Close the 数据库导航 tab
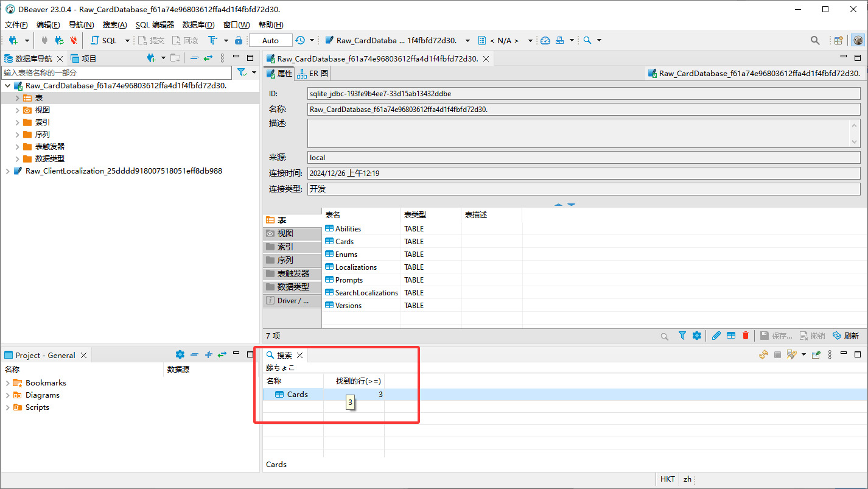 click(60, 58)
